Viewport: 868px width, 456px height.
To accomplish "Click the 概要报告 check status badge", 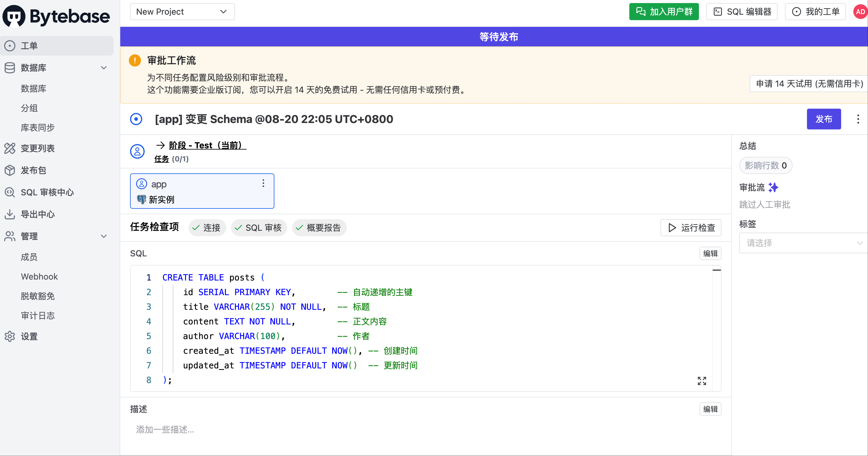I will click(x=319, y=228).
